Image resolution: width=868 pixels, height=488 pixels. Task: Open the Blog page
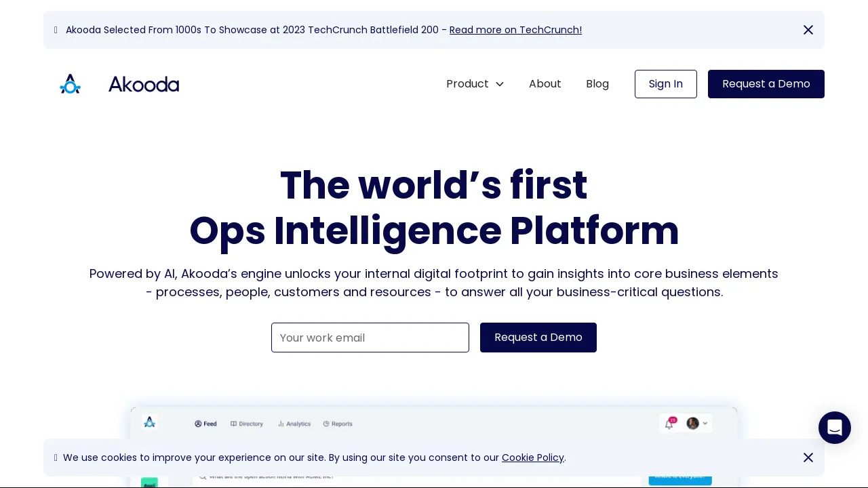[x=597, y=84]
